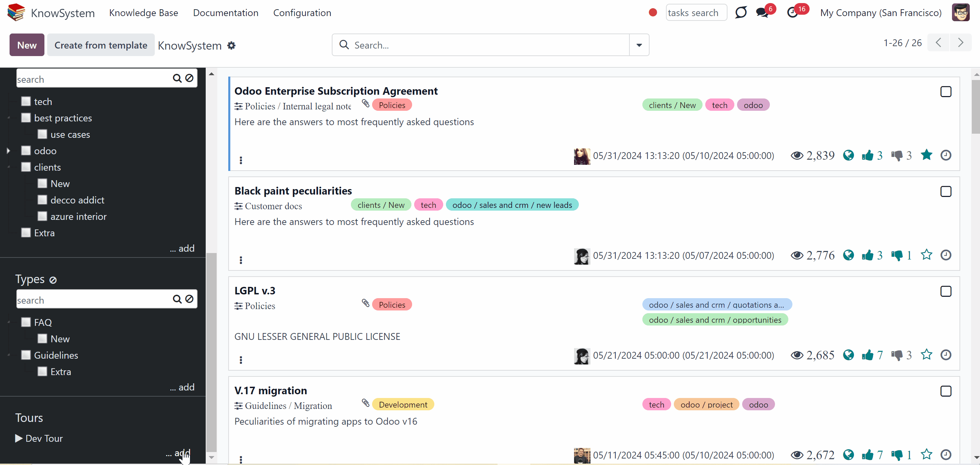The width and height of the screenshot is (980, 465).
Task: Open kebab menu for LGPL v.3
Action: coord(241,360)
